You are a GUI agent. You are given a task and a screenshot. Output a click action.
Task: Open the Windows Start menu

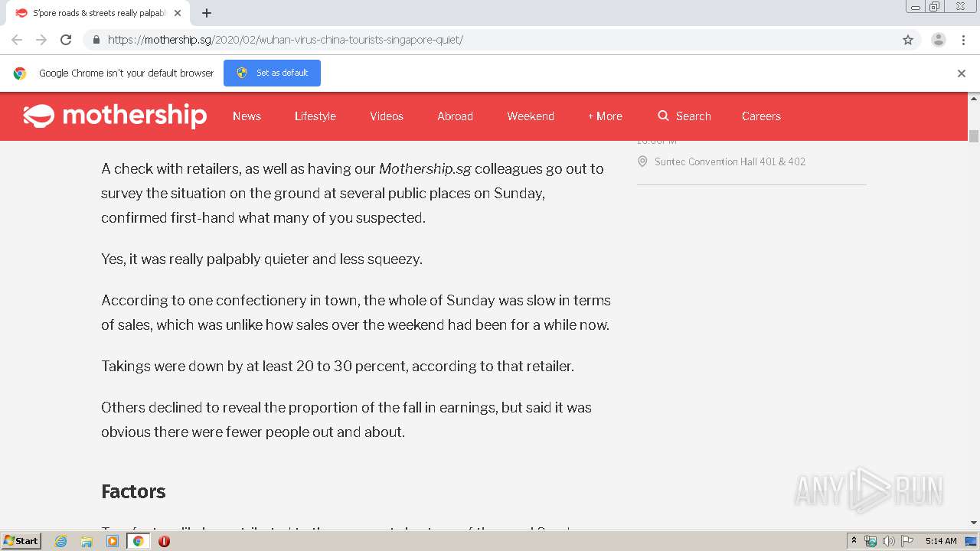[x=21, y=541]
